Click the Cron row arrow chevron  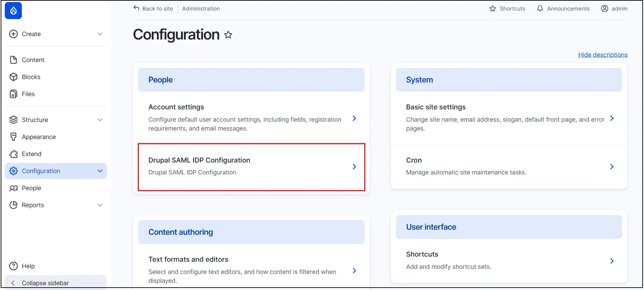pyautogui.click(x=612, y=167)
